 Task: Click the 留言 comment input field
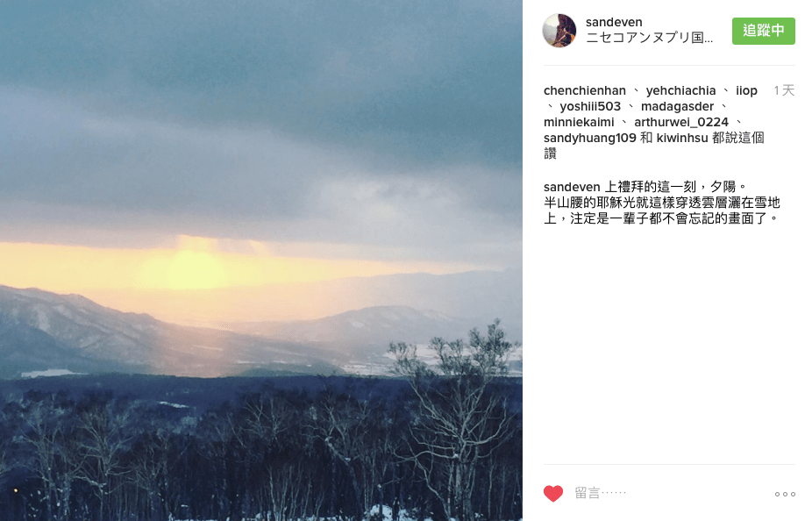[x=668, y=493]
